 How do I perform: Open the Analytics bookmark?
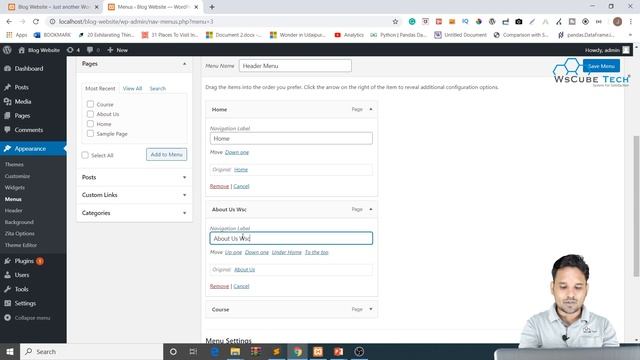click(349, 35)
